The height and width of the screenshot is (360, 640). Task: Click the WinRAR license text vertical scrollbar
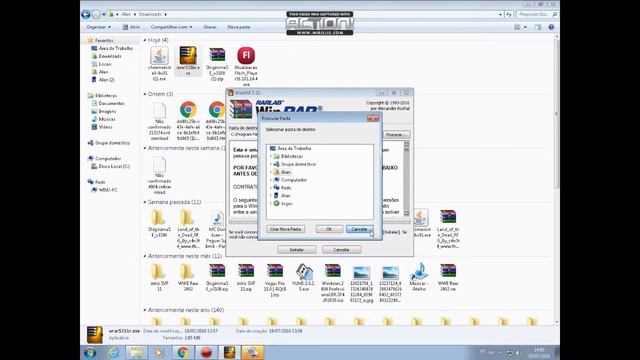406,179
